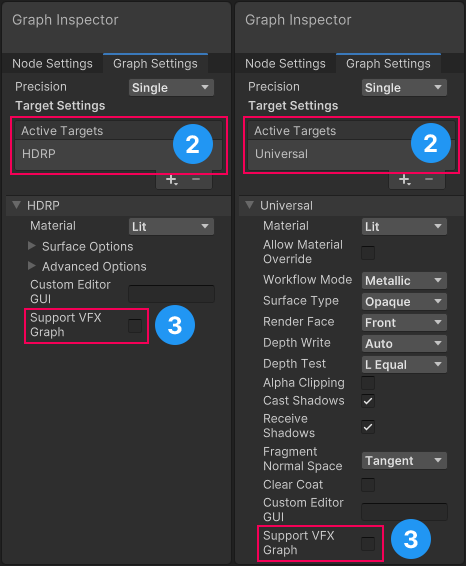Select HDRP entry in Active Targets list
466x566 pixels.
click(x=118, y=154)
